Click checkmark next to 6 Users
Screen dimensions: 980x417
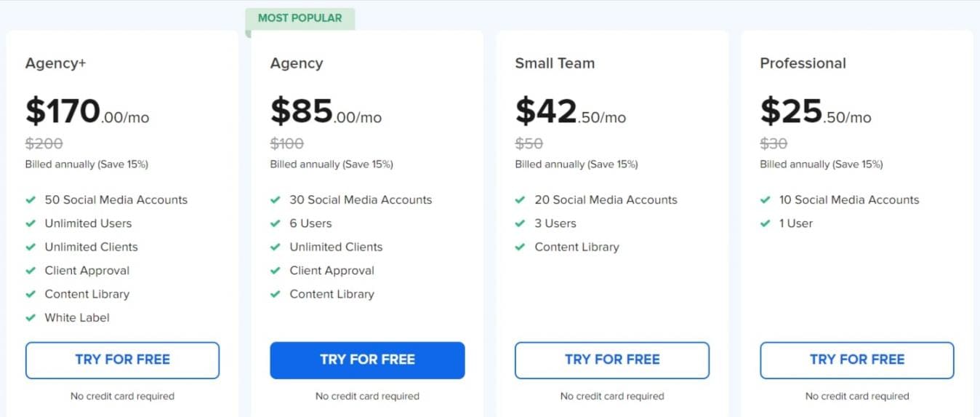(x=276, y=223)
